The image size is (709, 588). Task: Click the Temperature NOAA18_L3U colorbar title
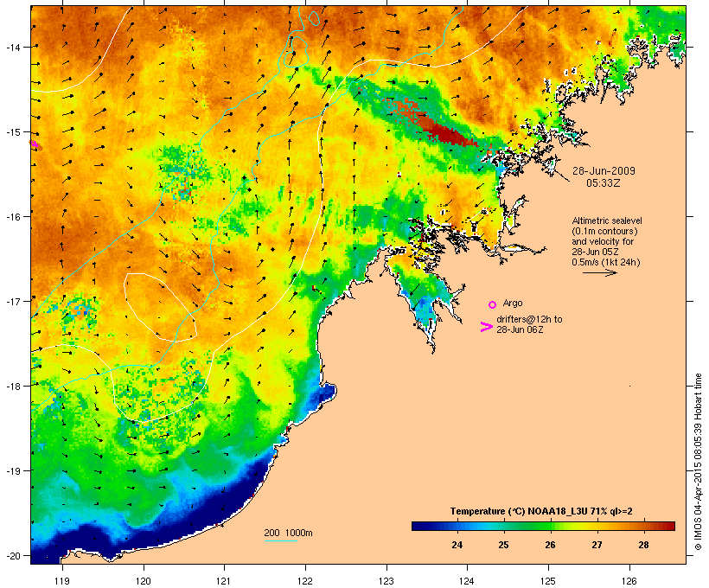[541, 511]
